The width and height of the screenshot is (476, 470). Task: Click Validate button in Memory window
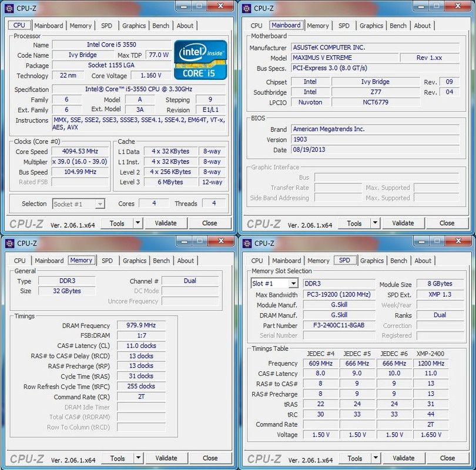pos(166,458)
